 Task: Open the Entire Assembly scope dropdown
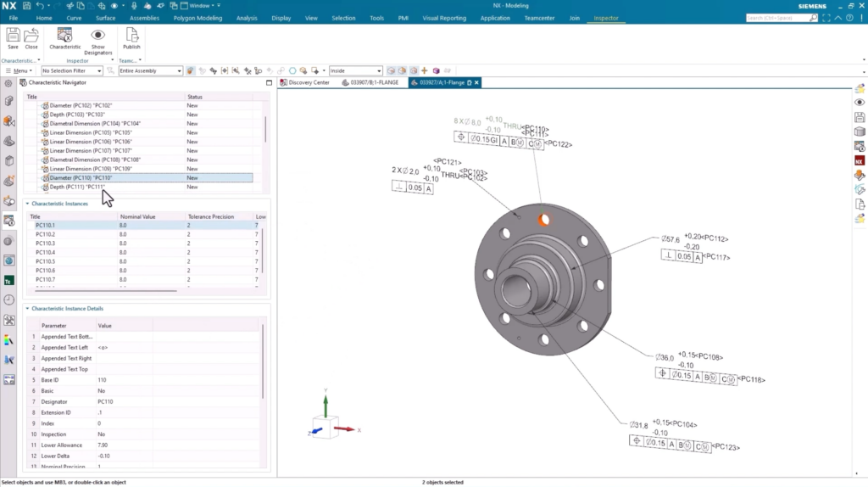150,71
